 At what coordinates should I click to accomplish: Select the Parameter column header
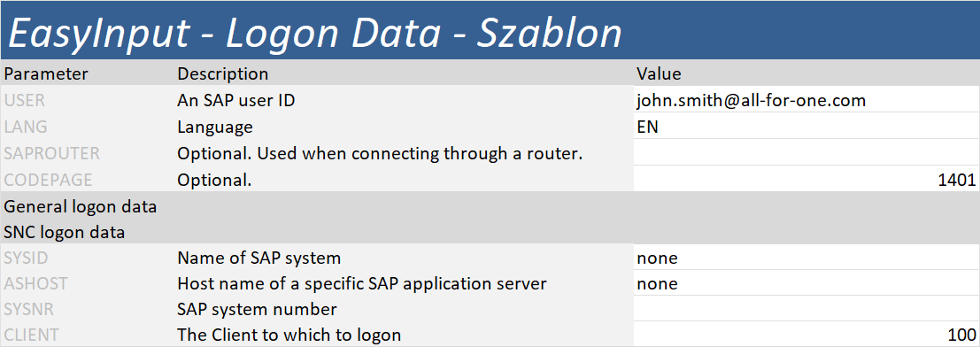pyautogui.click(x=88, y=73)
